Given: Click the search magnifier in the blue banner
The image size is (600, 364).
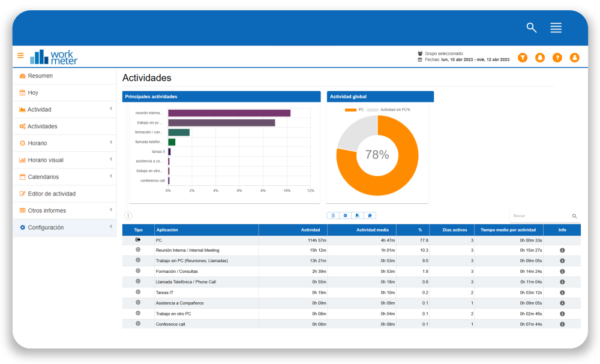Looking at the screenshot, I should [x=531, y=28].
